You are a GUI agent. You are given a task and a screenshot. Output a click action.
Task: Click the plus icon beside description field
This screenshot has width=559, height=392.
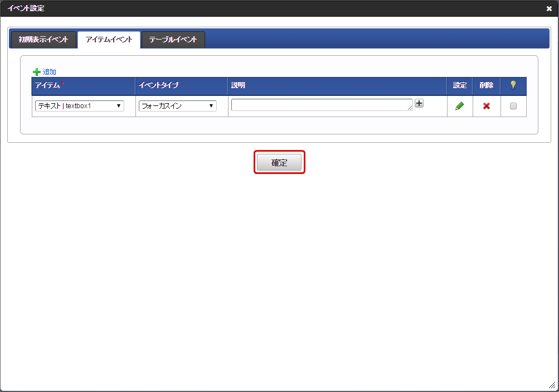tap(419, 104)
